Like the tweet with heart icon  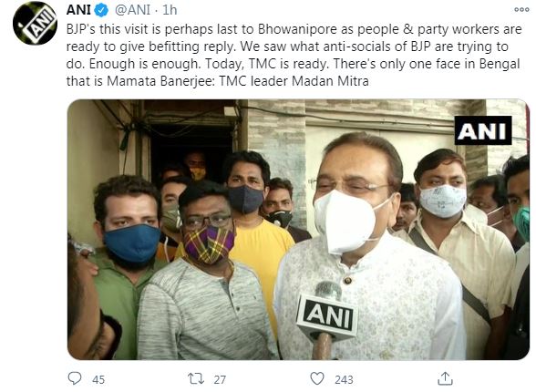[x=317, y=378]
